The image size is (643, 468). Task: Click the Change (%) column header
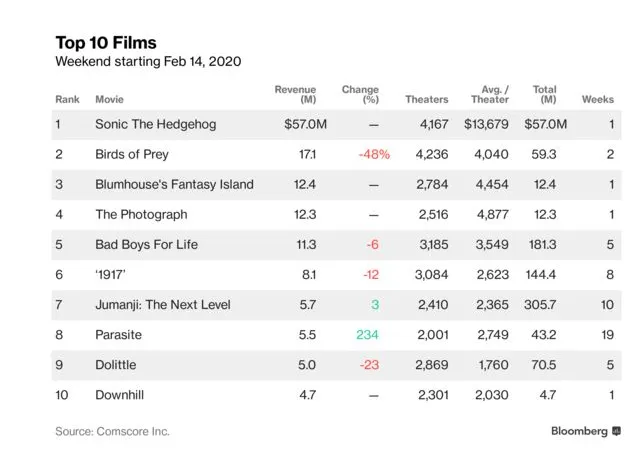point(360,95)
